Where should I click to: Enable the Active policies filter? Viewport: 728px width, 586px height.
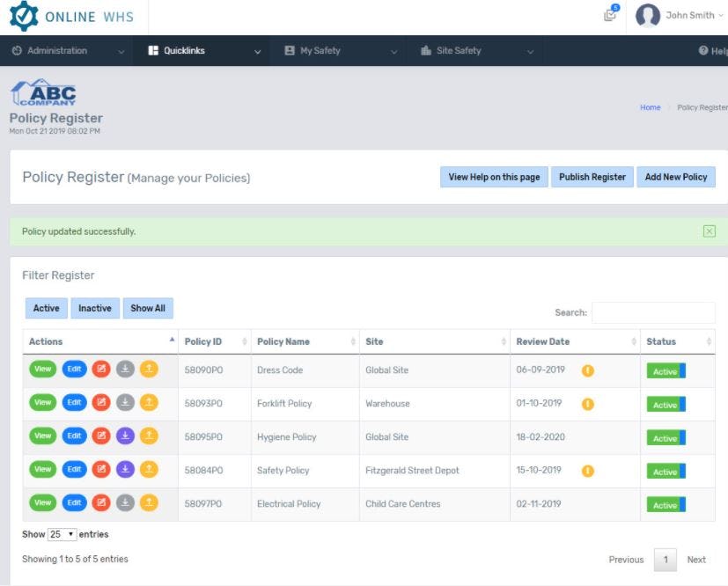coord(46,307)
